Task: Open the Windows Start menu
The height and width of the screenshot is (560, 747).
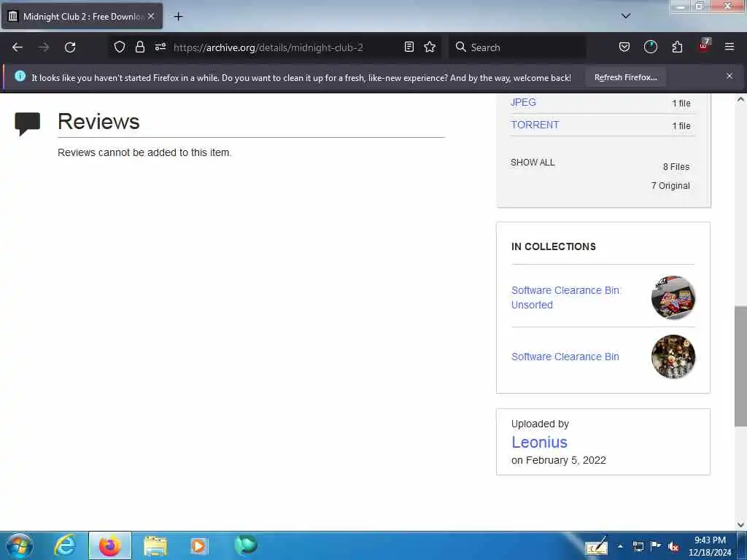Action: point(19,545)
